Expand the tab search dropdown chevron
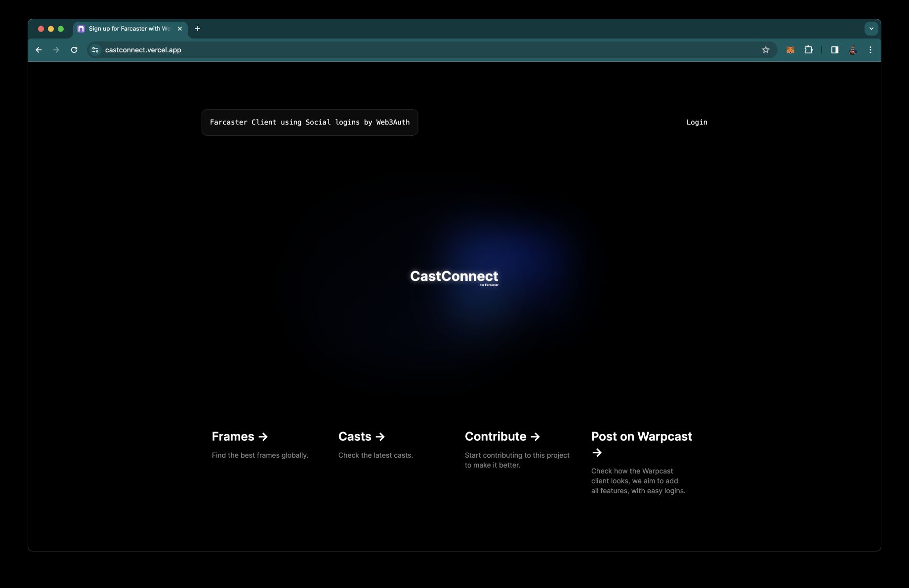Image resolution: width=909 pixels, height=588 pixels. click(x=871, y=29)
